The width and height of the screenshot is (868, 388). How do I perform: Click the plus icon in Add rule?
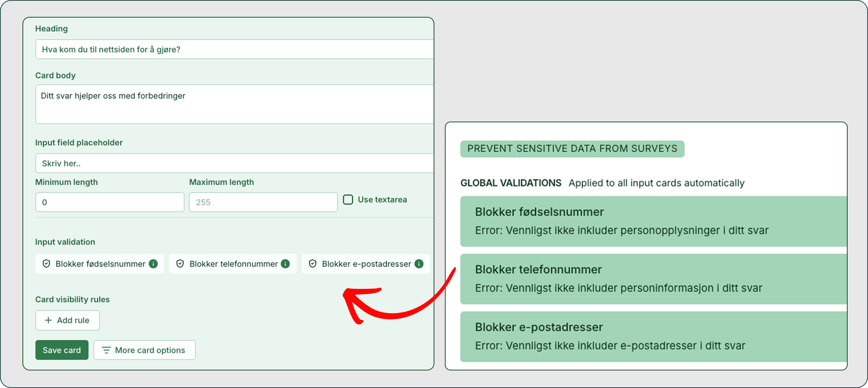(x=48, y=320)
